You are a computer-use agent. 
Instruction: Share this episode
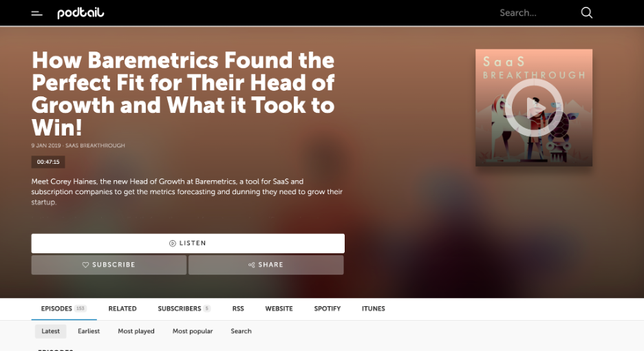tap(266, 265)
